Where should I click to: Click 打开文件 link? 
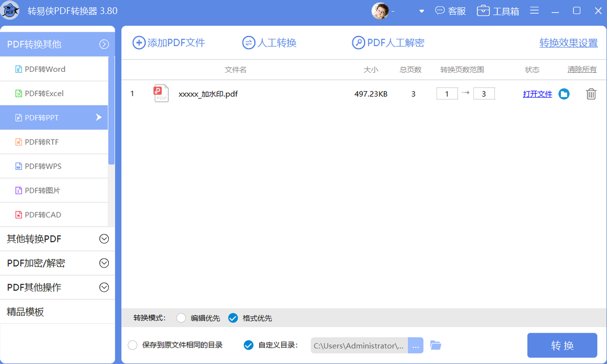coord(538,94)
